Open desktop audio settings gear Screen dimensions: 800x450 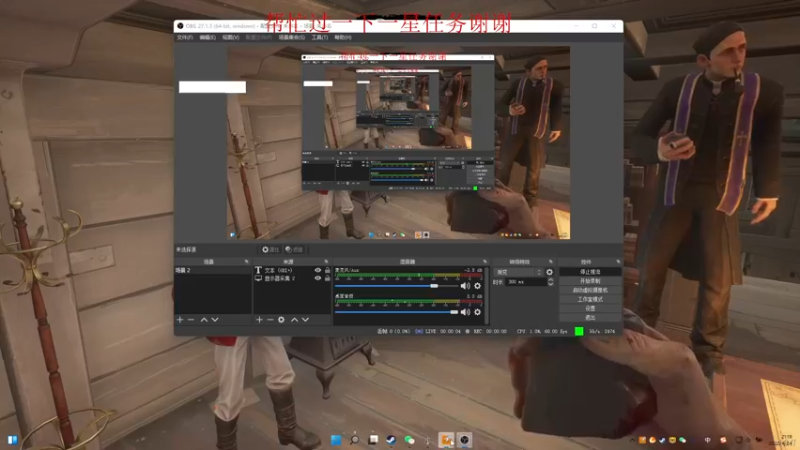pyautogui.click(x=478, y=312)
